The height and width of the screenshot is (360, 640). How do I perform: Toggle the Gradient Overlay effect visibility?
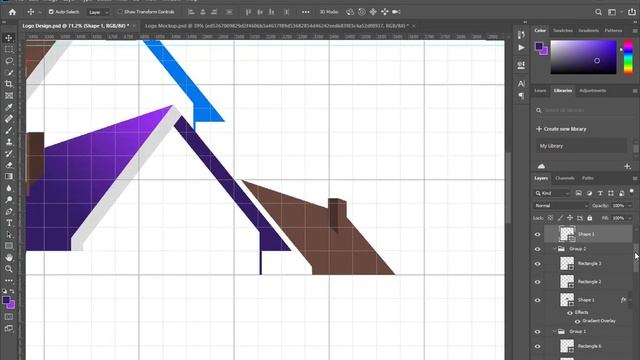(578, 321)
